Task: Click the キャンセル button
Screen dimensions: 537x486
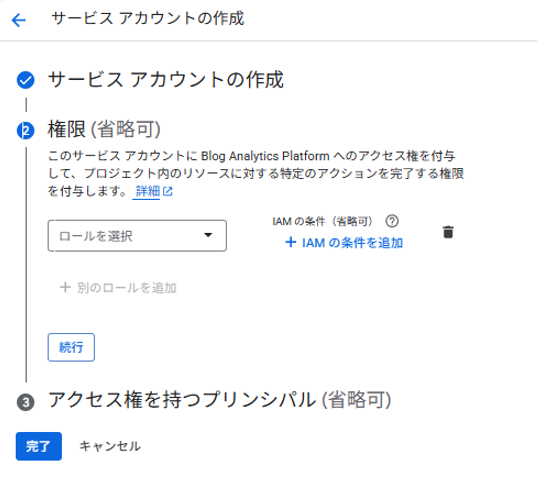Action: tap(110, 446)
